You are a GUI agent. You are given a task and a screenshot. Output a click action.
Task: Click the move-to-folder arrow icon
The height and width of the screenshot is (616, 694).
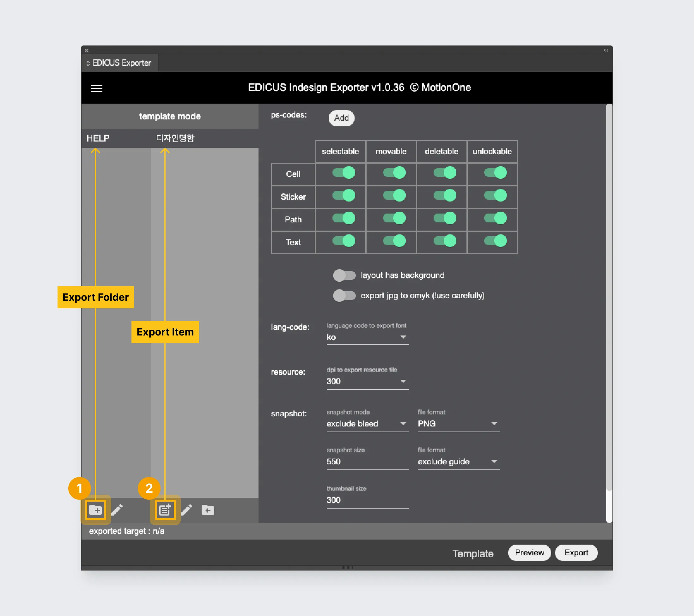pos(208,510)
